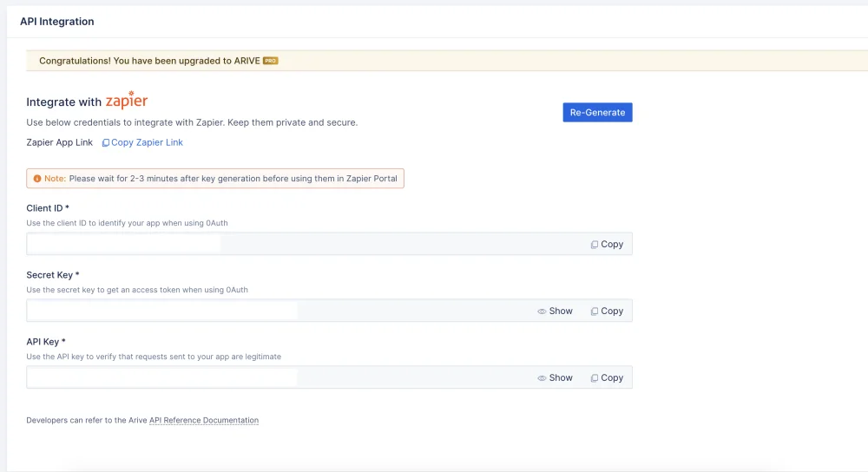Click the eye icon in API Key row
Viewport: 868px width, 472px height.
542,378
